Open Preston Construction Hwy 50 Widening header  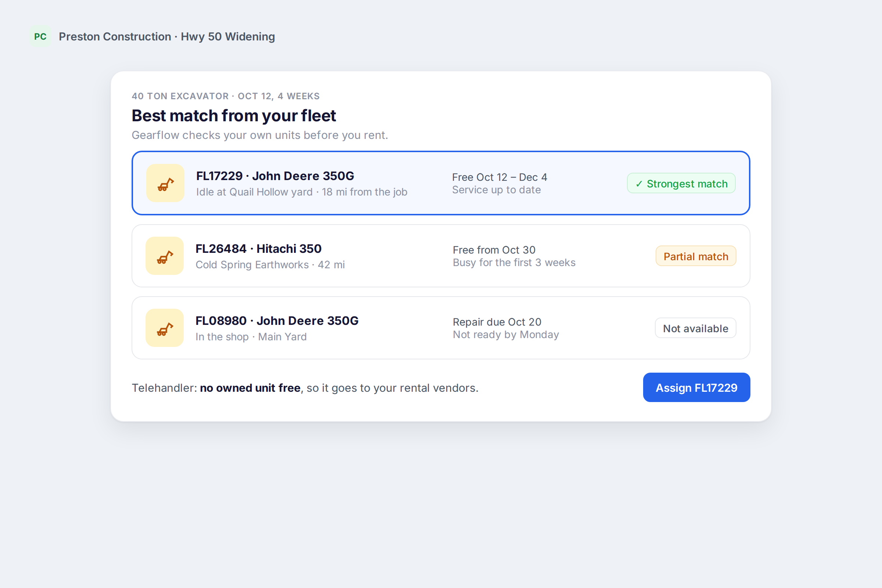[167, 36]
